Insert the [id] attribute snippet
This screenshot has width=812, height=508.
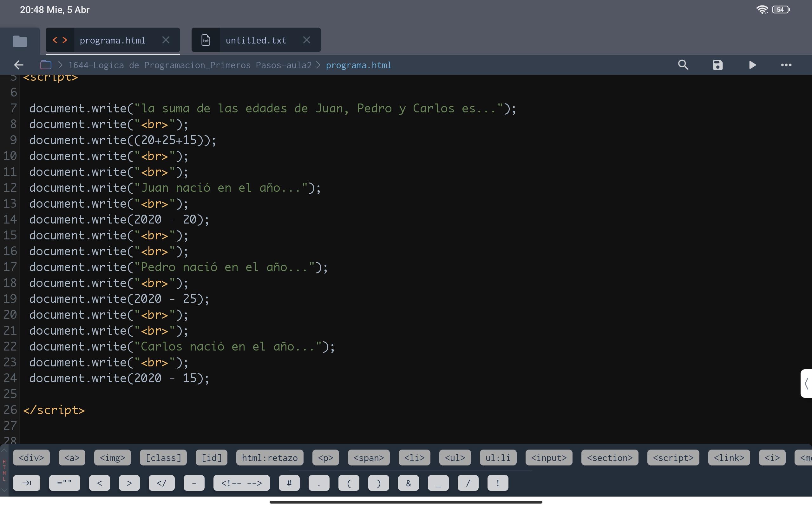[212, 458]
